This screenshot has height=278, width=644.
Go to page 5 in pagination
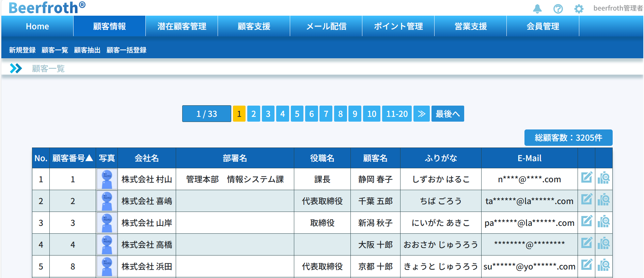click(297, 114)
